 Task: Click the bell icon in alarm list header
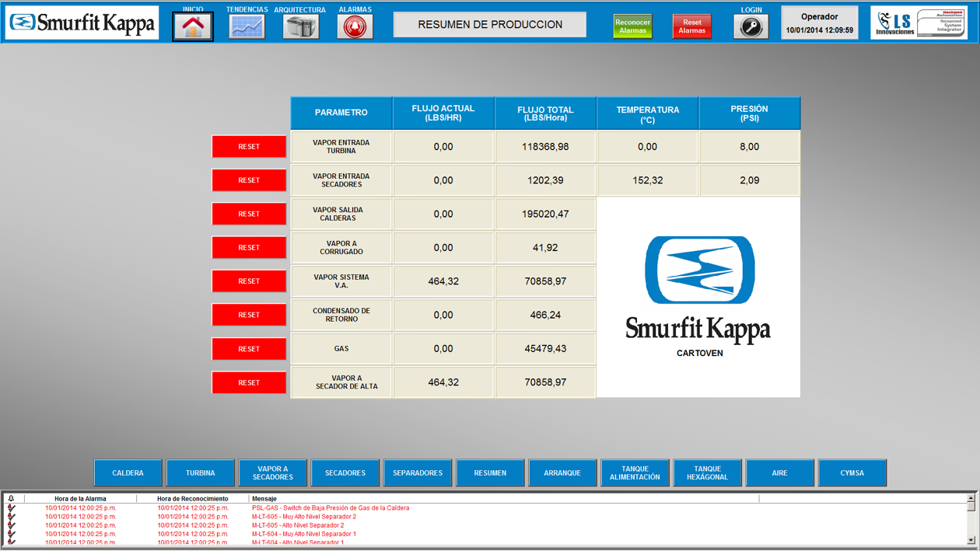pyautogui.click(x=11, y=499)
